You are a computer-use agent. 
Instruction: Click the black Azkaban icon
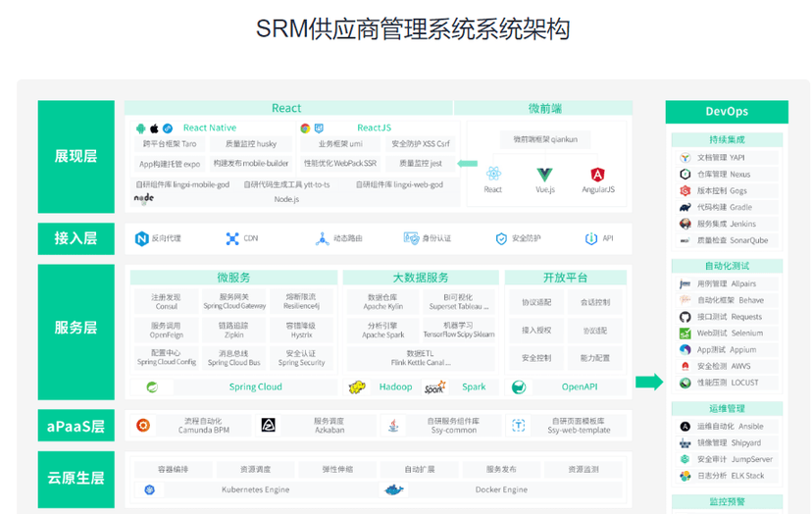pos(269,426)
